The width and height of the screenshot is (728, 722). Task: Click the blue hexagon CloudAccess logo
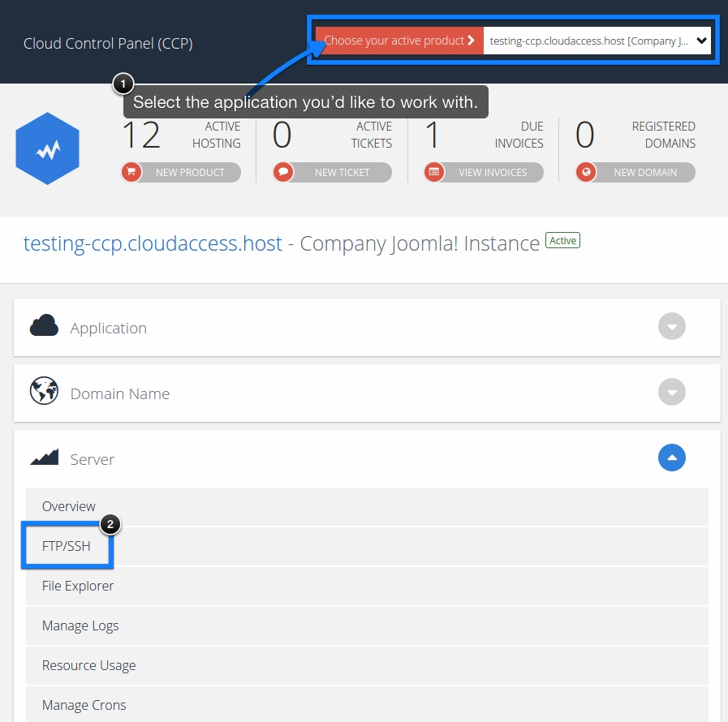(x=47, y=148)
